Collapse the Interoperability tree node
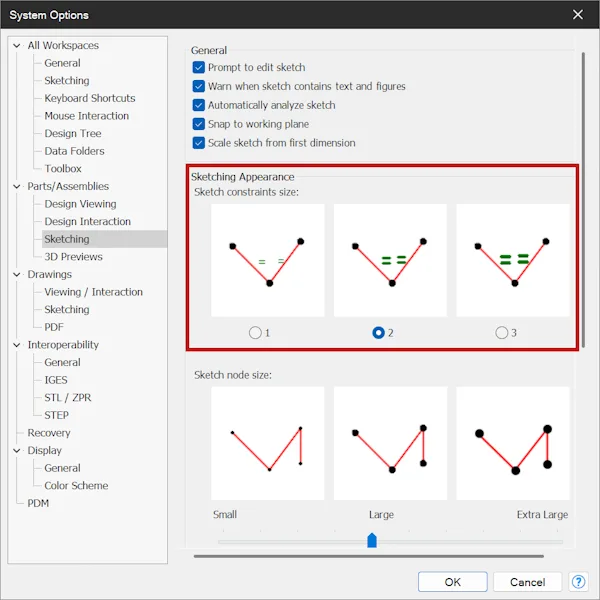The image size is (600, 600). (x=17, y=345)
